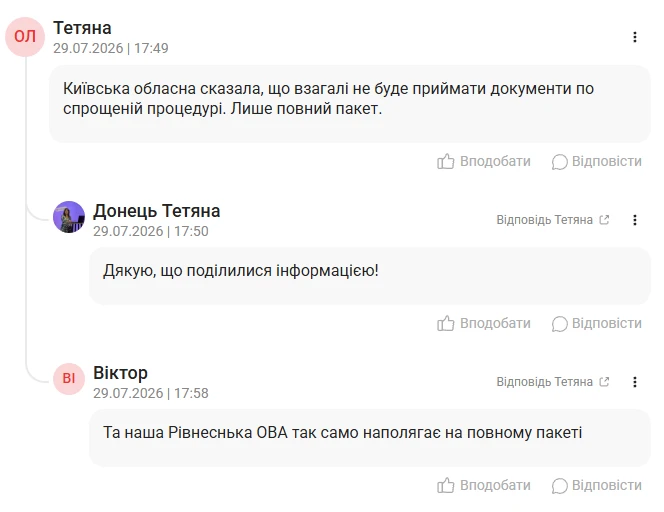Click the external link icon beside Віктор's reply reference
This screenshot has width=664, height=512.
pyautogui.click(x=604, y=382)
